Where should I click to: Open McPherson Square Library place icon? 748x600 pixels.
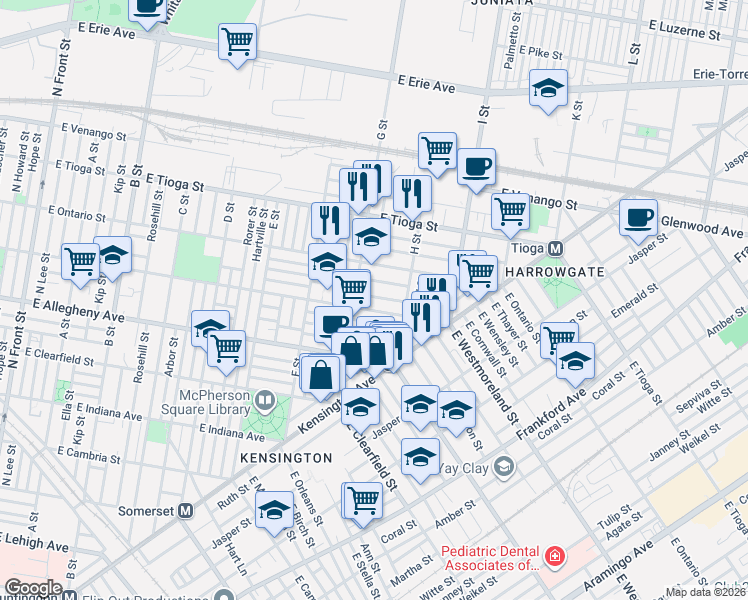(263, 400)
